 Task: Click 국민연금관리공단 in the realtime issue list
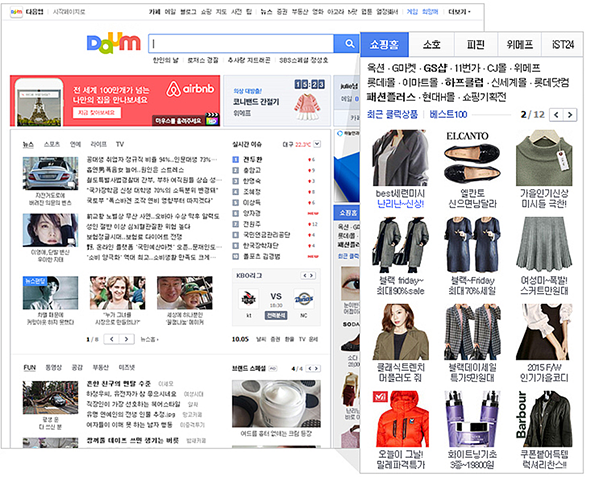click(267, 235)
